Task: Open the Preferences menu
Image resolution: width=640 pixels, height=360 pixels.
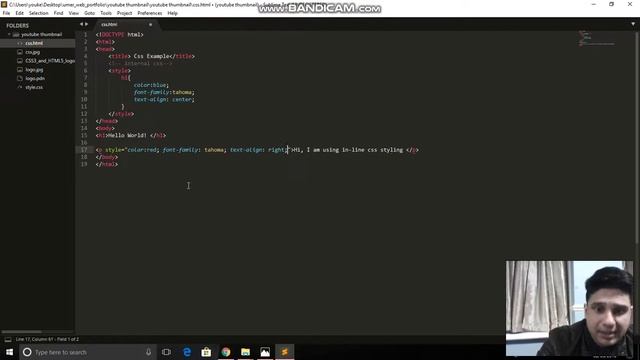Action: [149, 13]
